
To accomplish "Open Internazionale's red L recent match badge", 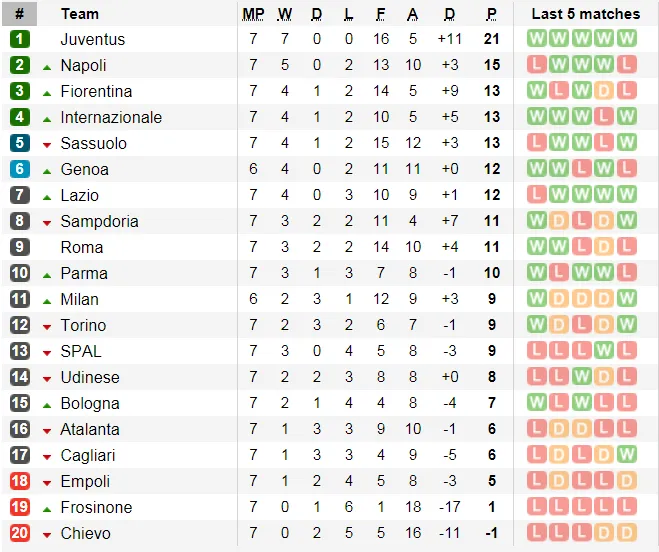I will (605, 117).
